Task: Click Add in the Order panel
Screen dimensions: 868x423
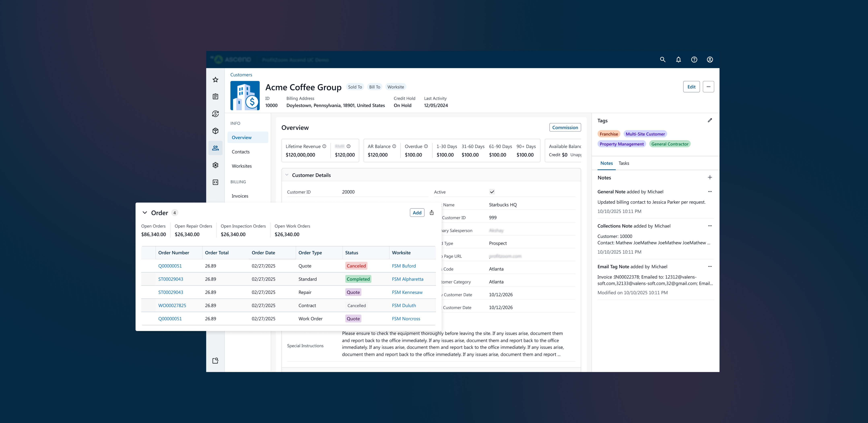Action: pyautogui.click(x=417, y=213)
